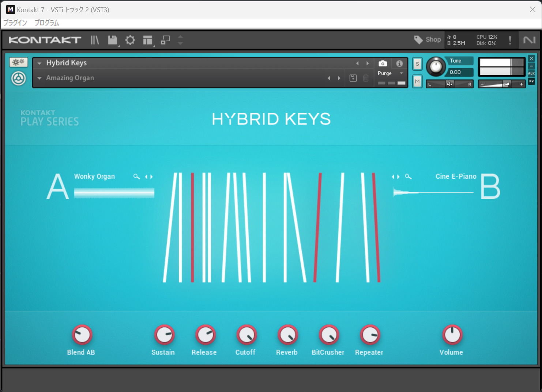Open the instrument edit mode gears icon
The height and width of the screenshot is (392, 542).
click(x=18, y=62)
